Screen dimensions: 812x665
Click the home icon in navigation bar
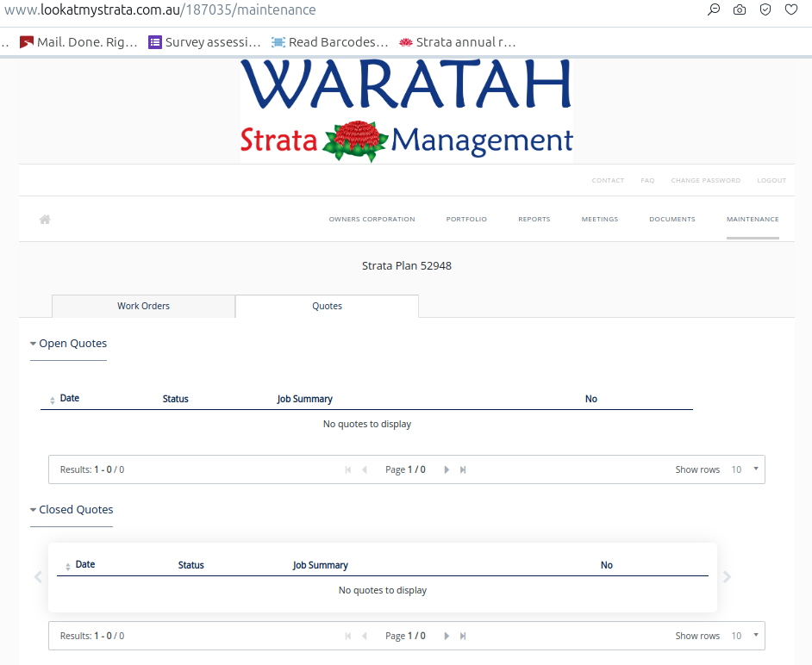coord(45,220)
